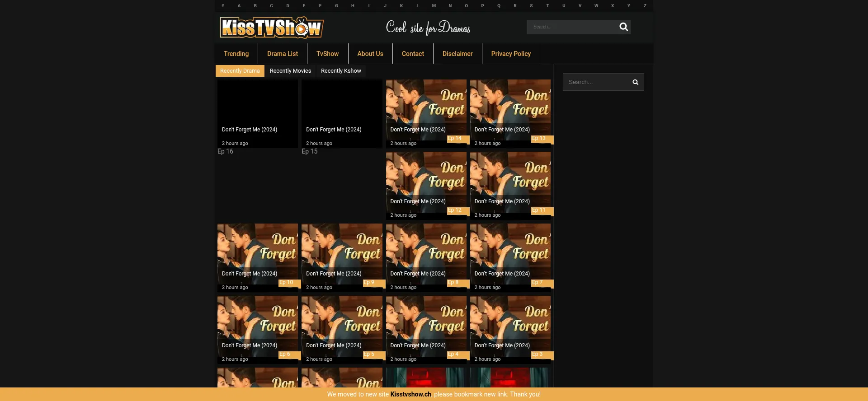Open Don't Forget Me Ep 11 thumbnail
The width and height of the screenshot is (868, 401).
(x=510, y=186)
